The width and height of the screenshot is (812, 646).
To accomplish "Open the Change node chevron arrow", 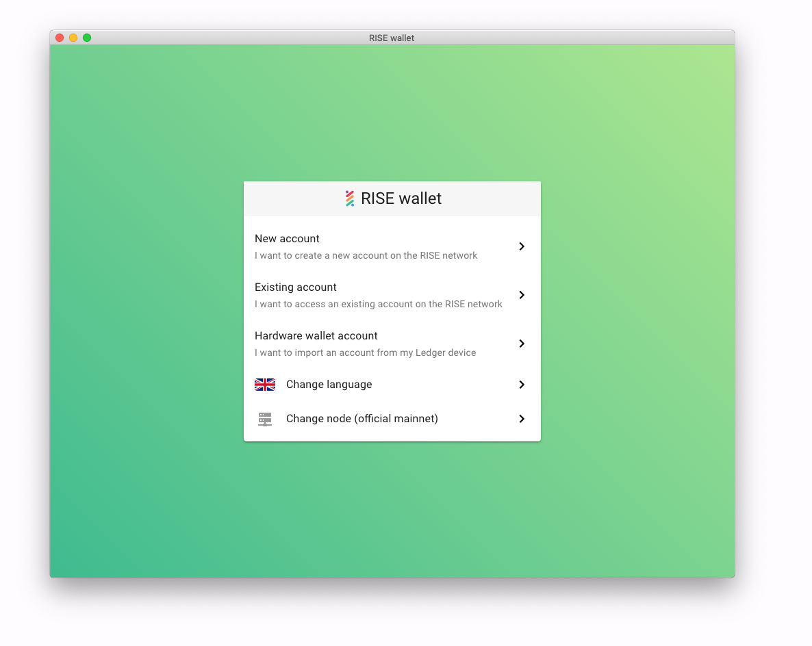I will pyautogui.click(x=522, y=419).
